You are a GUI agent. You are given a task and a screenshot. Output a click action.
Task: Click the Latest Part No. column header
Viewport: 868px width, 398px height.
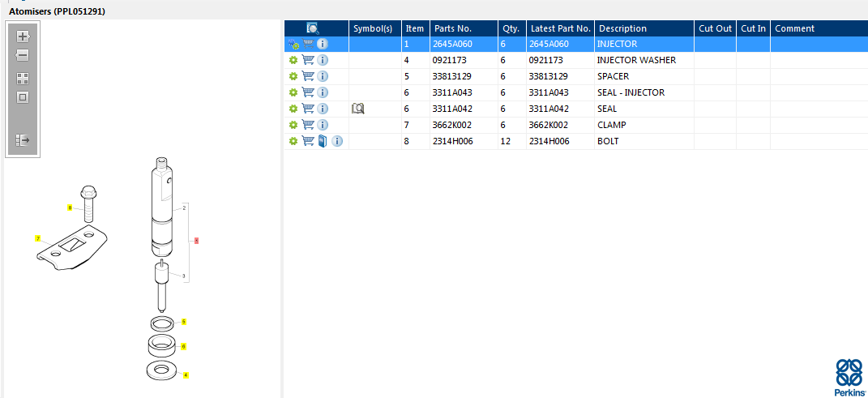point(561,28)
